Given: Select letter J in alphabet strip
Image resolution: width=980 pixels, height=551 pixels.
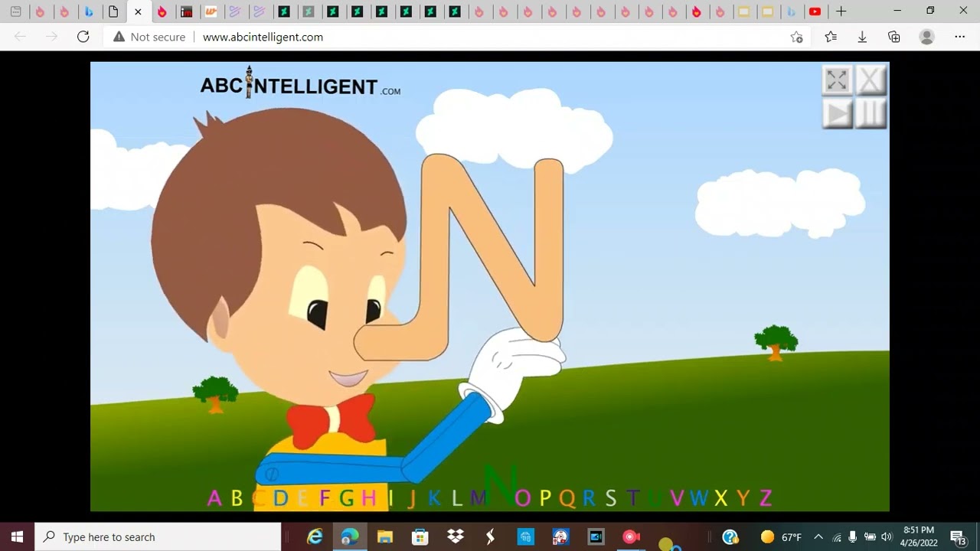Looking at the screenshot, I should (412, 499).
